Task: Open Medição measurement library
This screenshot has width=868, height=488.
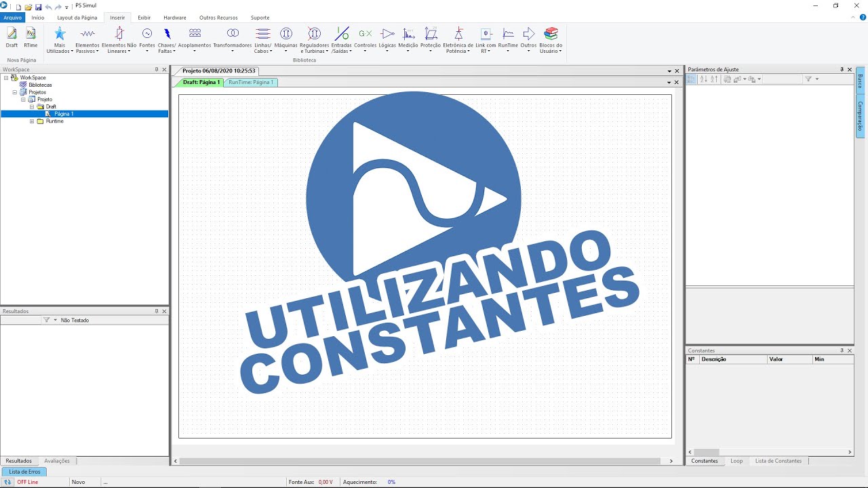Action: pyautogui.click(x=408, y=40)
